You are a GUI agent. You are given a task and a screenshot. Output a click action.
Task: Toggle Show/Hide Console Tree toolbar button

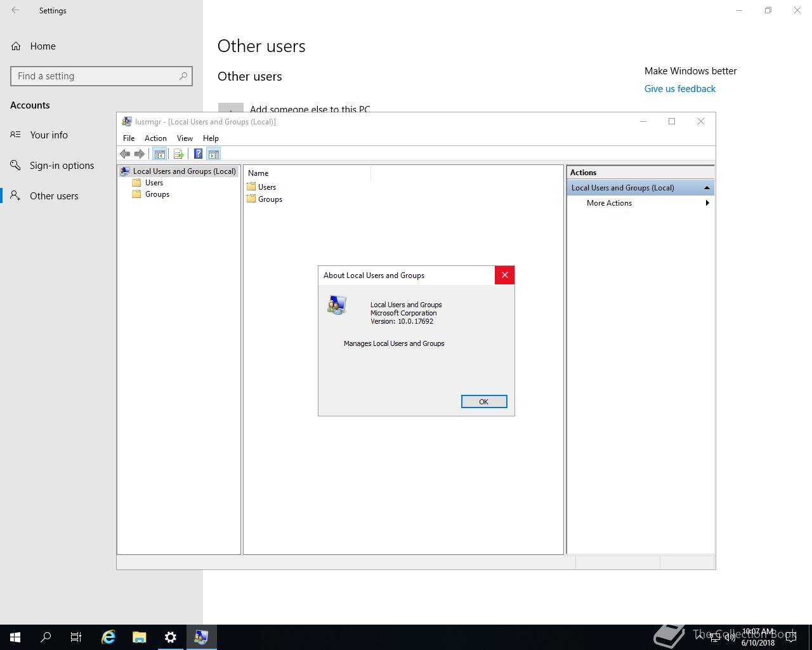[x=160, y=154]
